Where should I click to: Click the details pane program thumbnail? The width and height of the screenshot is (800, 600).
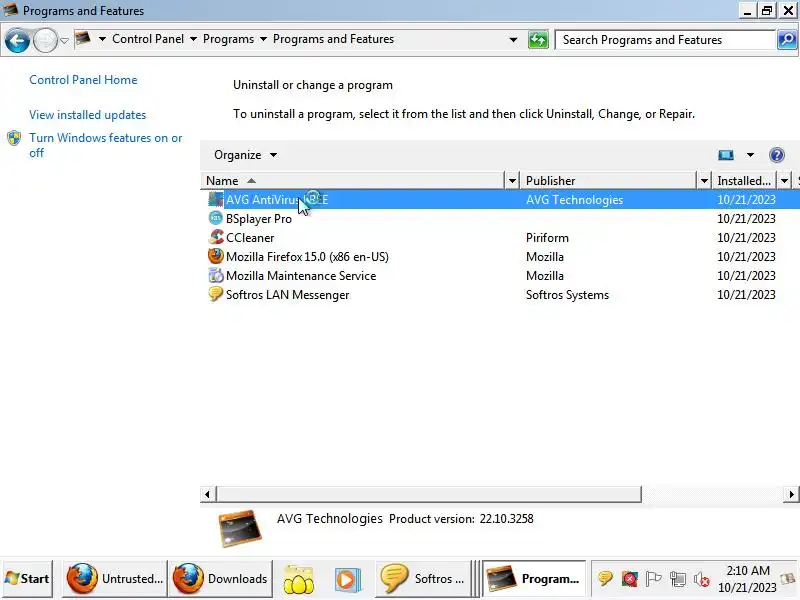tap(239, 529)
